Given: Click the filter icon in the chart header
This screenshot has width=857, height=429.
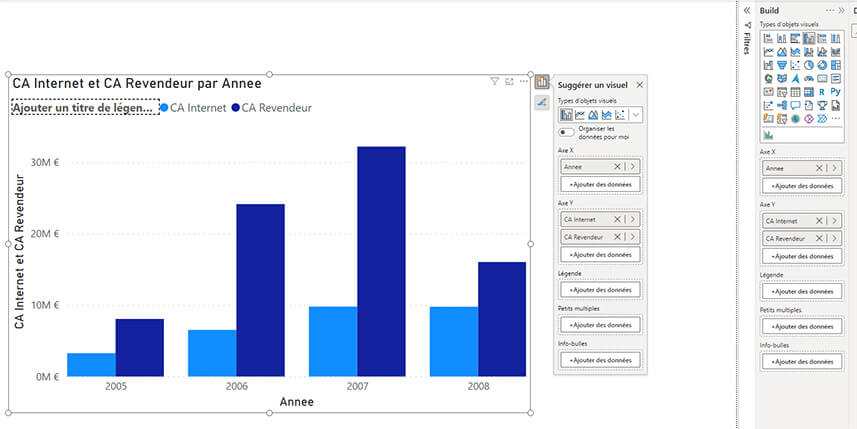Looking at the screenshot, I should (x=494, y=81).
